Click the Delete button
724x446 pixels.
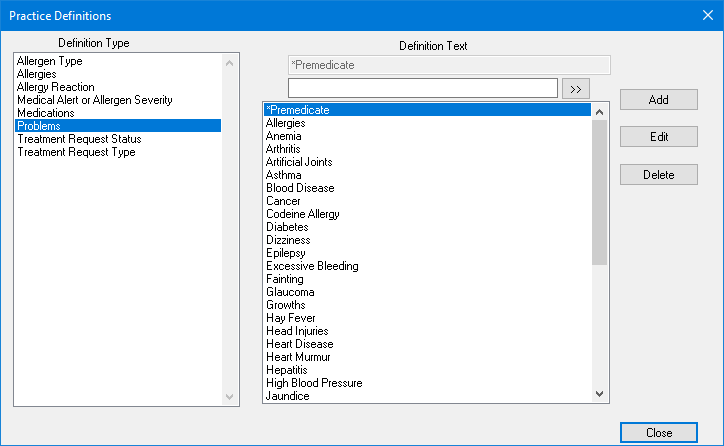tap(658, 174)
